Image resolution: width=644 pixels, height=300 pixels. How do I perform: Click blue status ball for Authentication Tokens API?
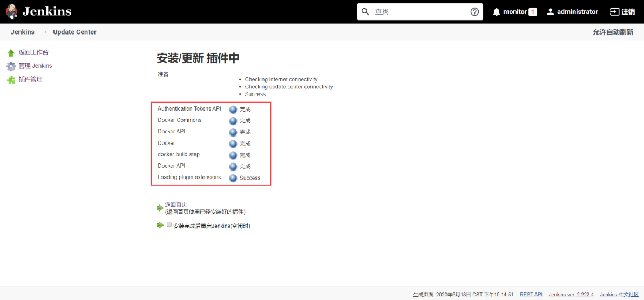(233, 110)
